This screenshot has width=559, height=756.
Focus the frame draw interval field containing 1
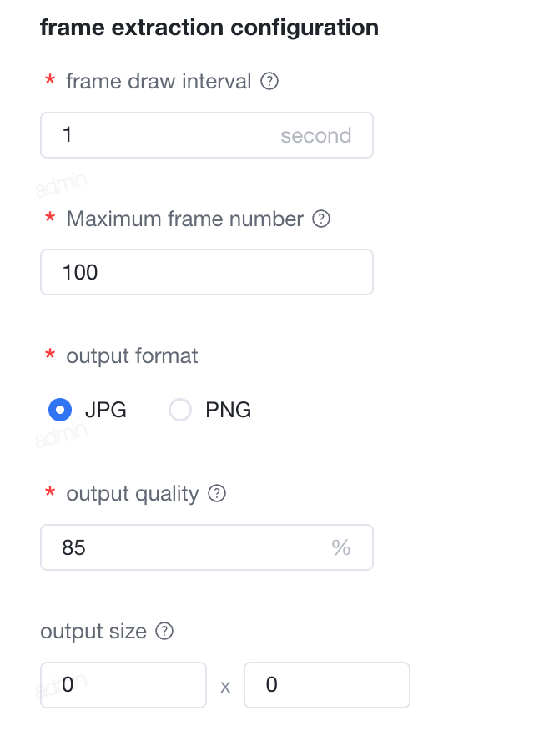207,135
